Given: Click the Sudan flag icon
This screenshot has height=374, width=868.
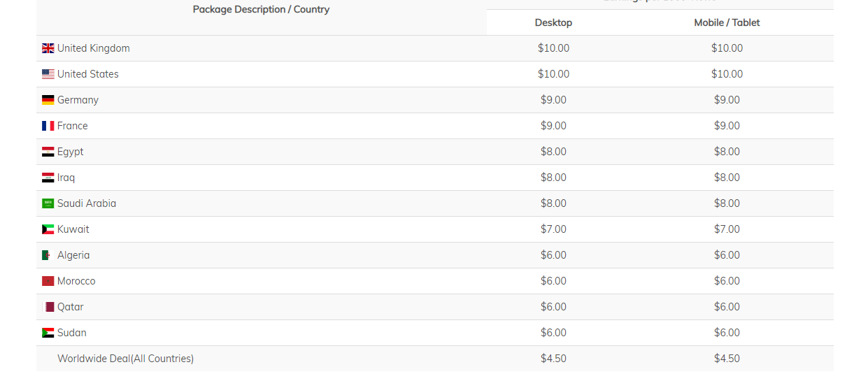Looking at the screenshot, I should point(48,333).
